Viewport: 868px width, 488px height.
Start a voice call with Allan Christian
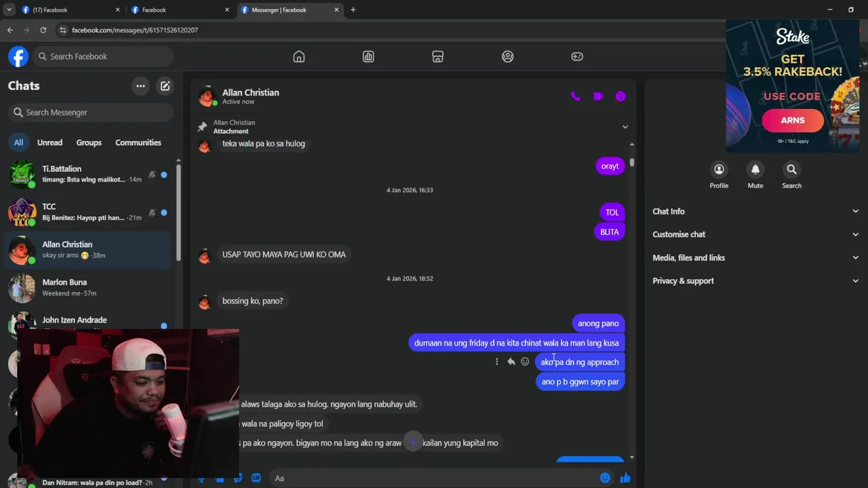pyautogui.click(x=576, y=96)
